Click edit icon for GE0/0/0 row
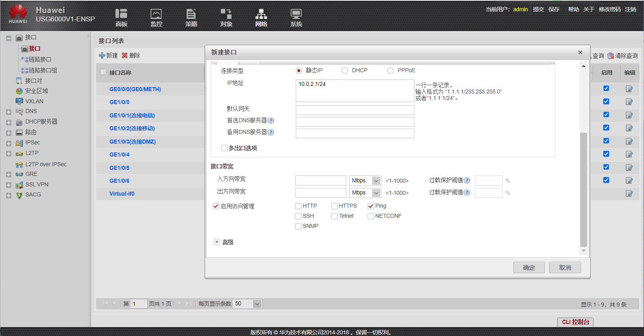 pos(629,89)
